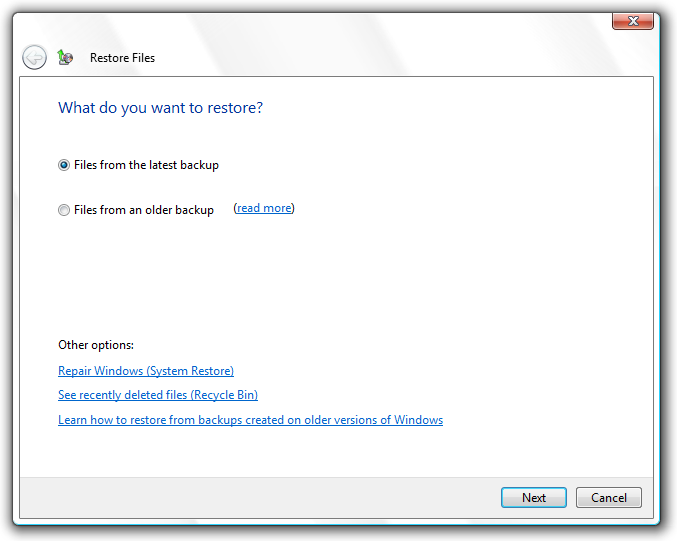Close the Restore Files window
The width and height of the screenshot is (677, 541).
point(633,21)
